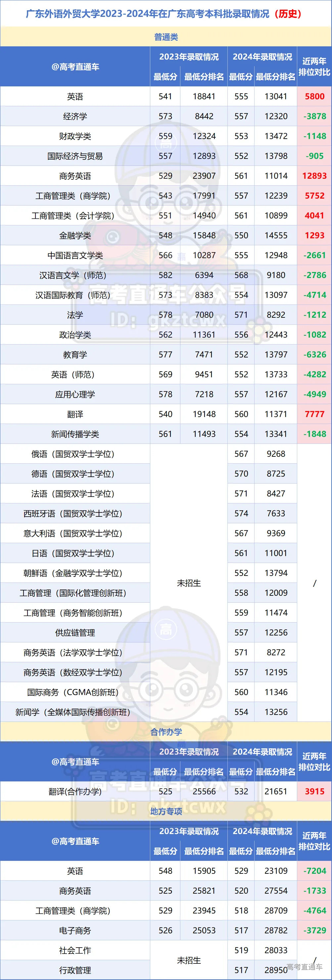332x980 pixels.
Task: Select the 合作办学 section header
Action: point(166,731)
